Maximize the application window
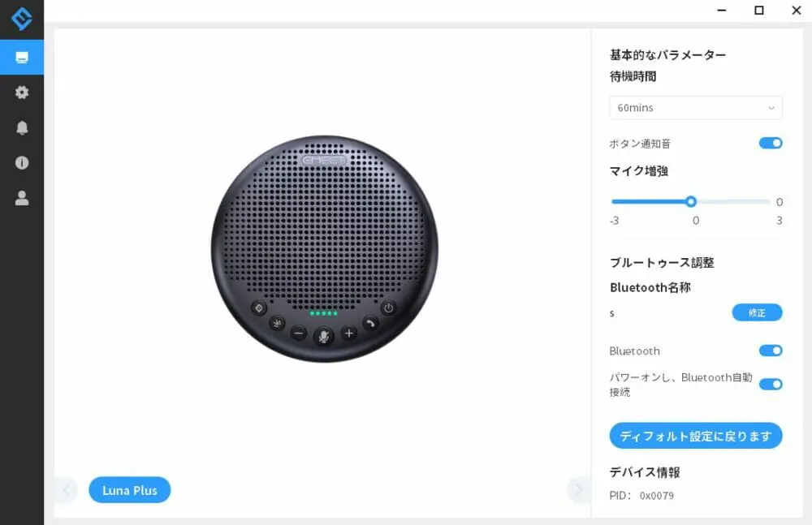The width and height of the screenshot is (812, 525). [758, 11]
